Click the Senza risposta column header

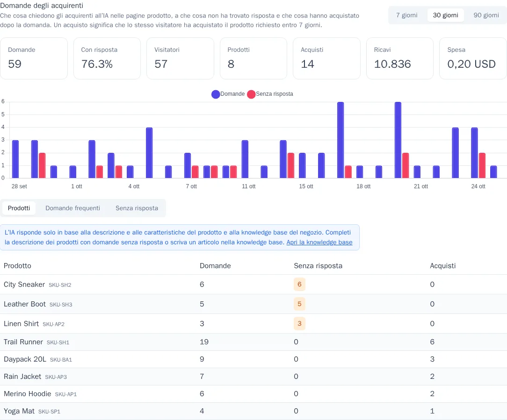pyautogui.click(x=318, y=266)
